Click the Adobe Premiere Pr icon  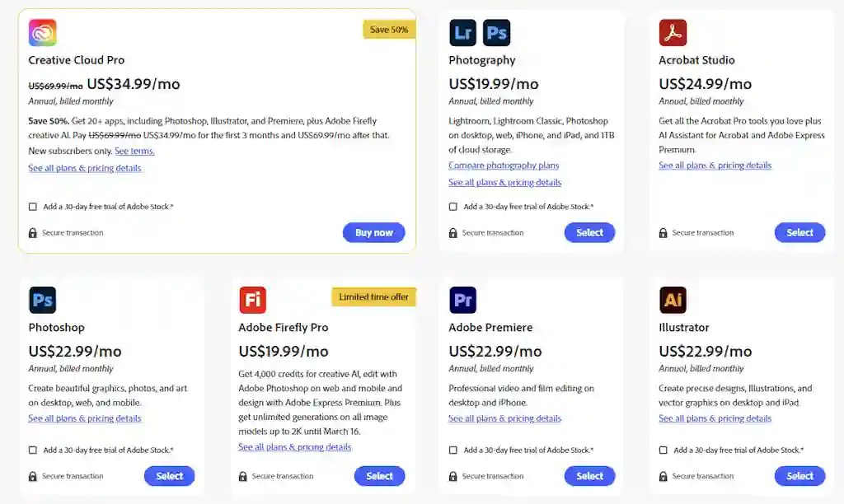pyautogui.click(x=462, y=300)
